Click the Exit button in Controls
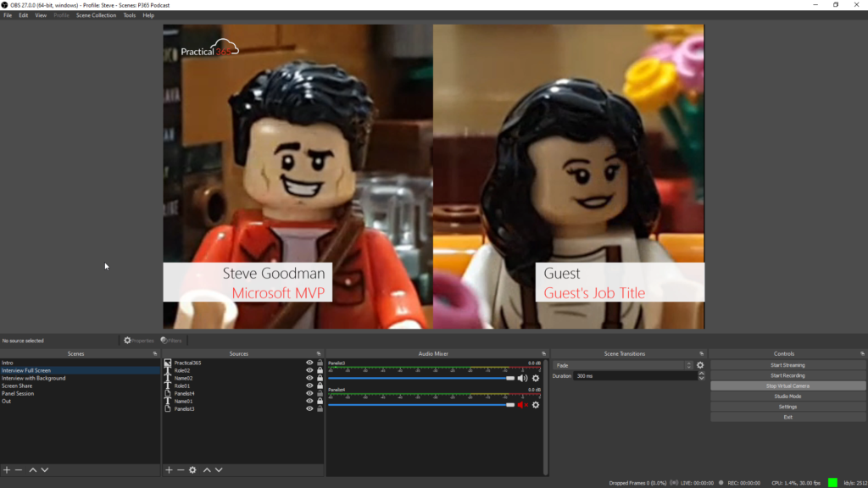 787,417
